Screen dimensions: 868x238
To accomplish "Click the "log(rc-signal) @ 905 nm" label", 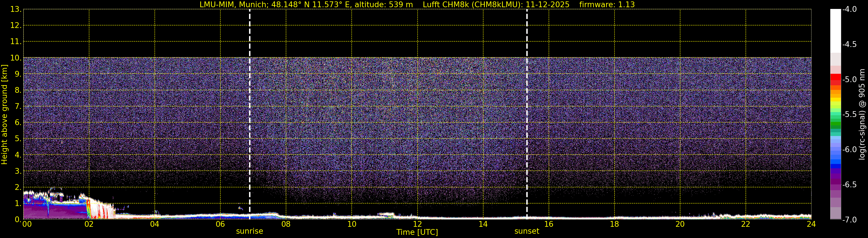I will click(x=862, y=115).
